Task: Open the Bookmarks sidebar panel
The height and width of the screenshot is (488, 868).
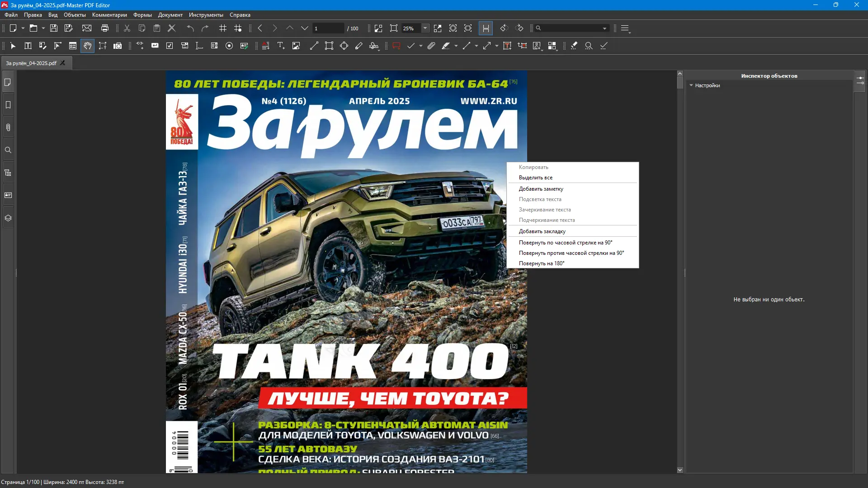Action: pos(8,105)
